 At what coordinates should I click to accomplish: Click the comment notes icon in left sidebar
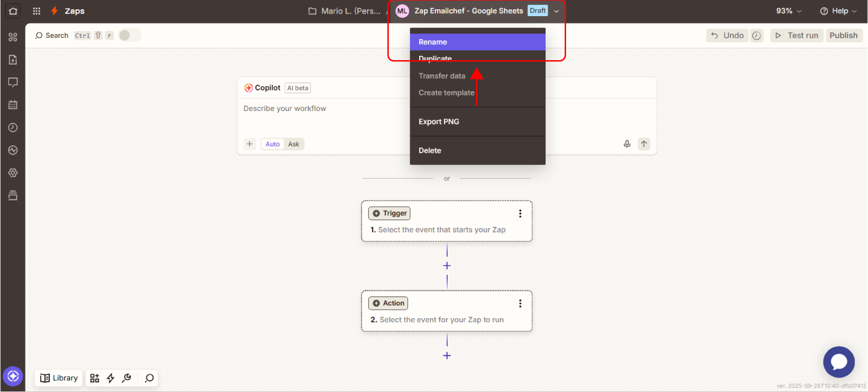tap(13, 82)
